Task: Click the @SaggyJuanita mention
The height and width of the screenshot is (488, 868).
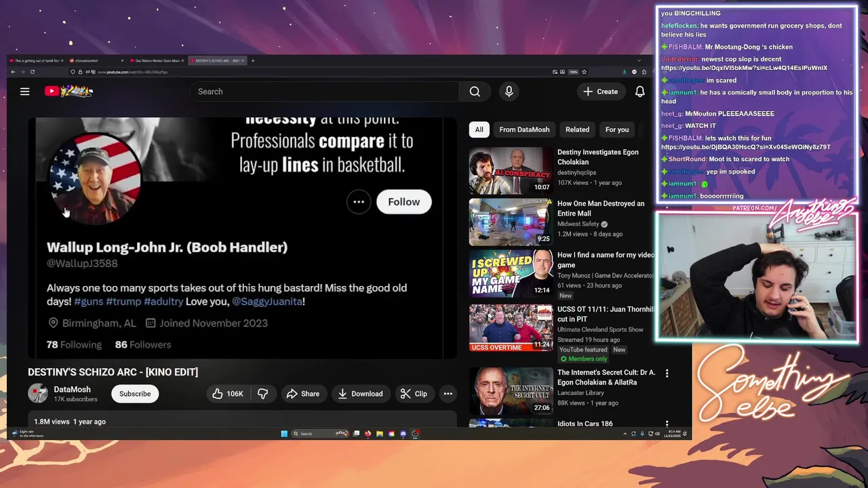Action: point(267,302)
